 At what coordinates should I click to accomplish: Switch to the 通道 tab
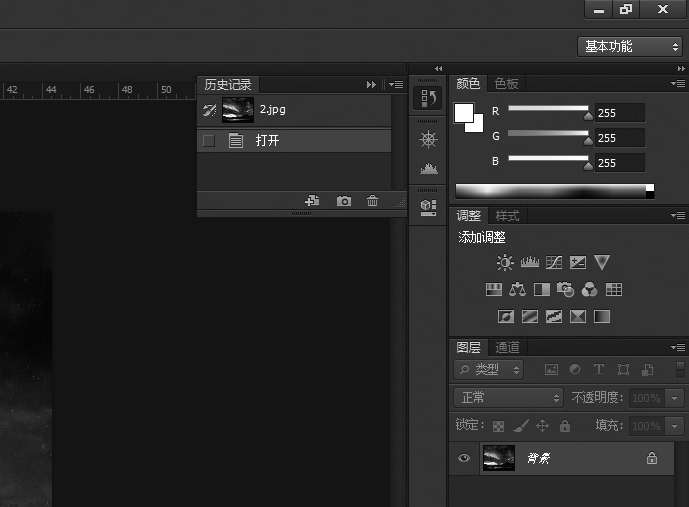point(508,347)
